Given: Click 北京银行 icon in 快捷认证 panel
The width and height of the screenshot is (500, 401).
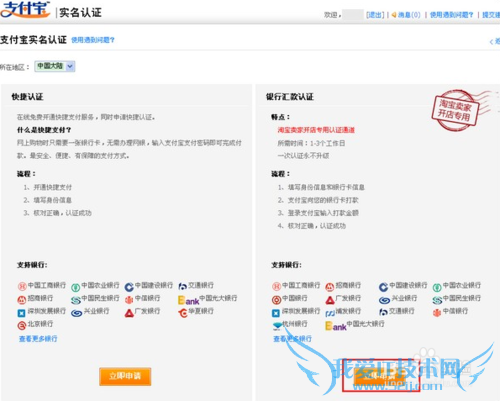Looking at the screenshot, I should [22, 326].
